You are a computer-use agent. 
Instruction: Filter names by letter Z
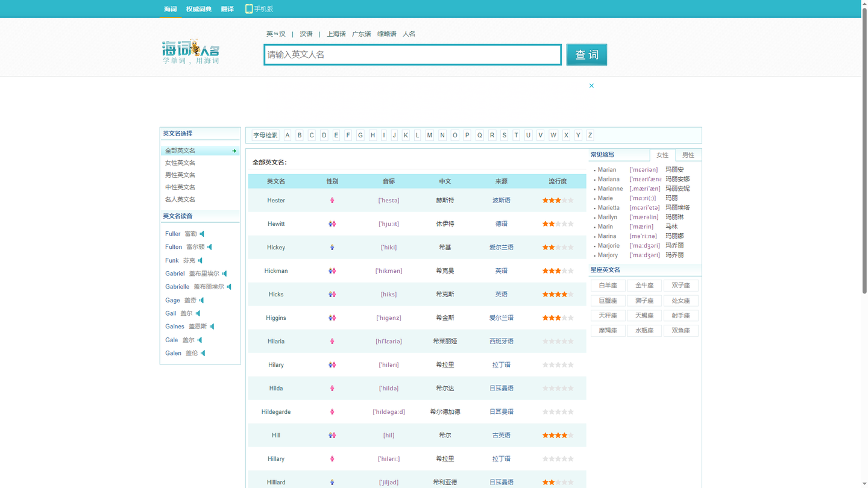(x=590, y=135)
